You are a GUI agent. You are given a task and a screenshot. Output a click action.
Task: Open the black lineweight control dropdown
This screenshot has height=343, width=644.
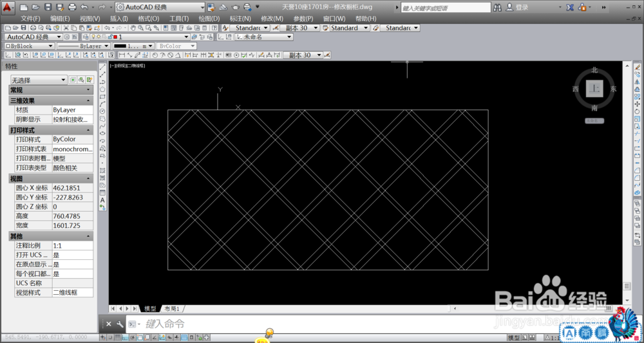(x=133, y=46)
